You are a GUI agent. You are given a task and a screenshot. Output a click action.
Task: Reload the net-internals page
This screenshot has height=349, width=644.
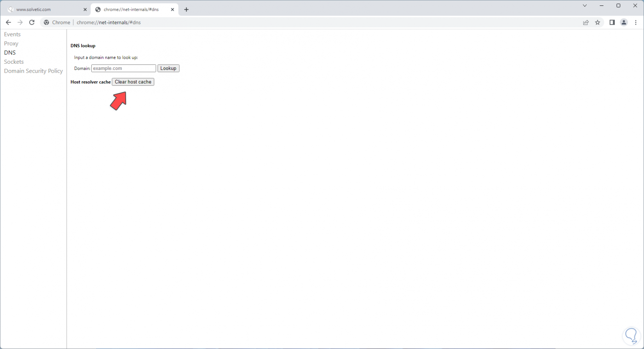tap(32, 22)
